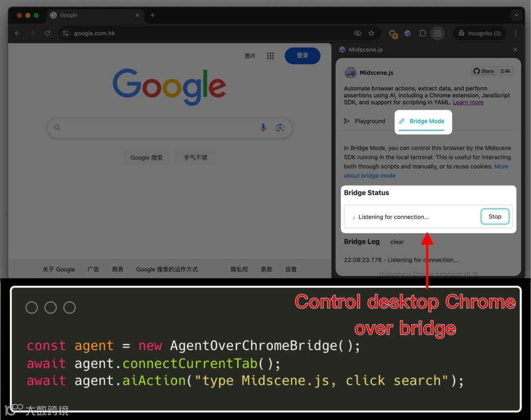Click clear next to Bridge Log

pos(397,242)
